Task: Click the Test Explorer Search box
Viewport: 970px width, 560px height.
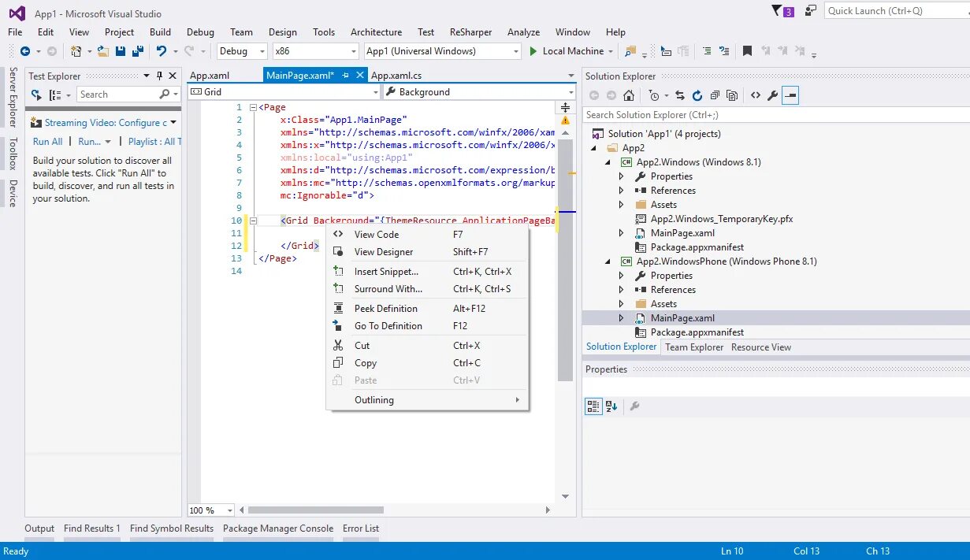Action: point(128,95)
